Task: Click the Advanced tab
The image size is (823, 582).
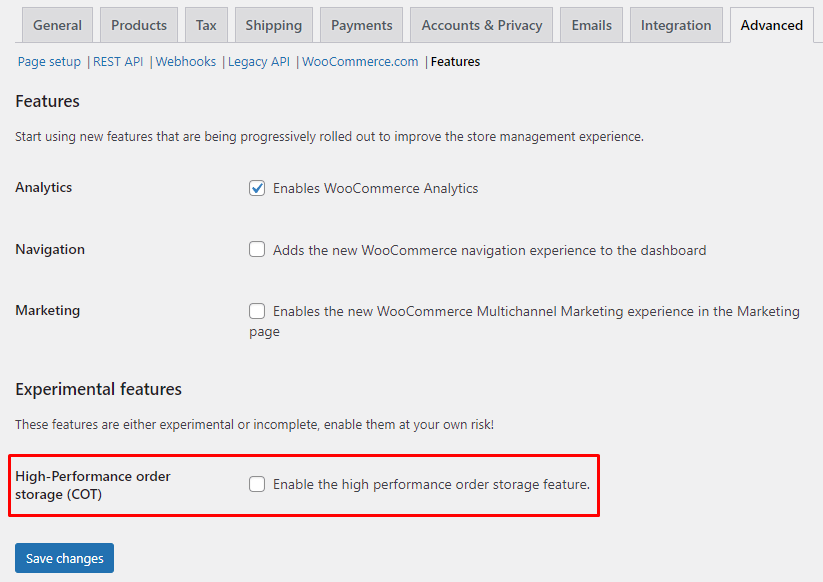Action: [x=771, y=25]
